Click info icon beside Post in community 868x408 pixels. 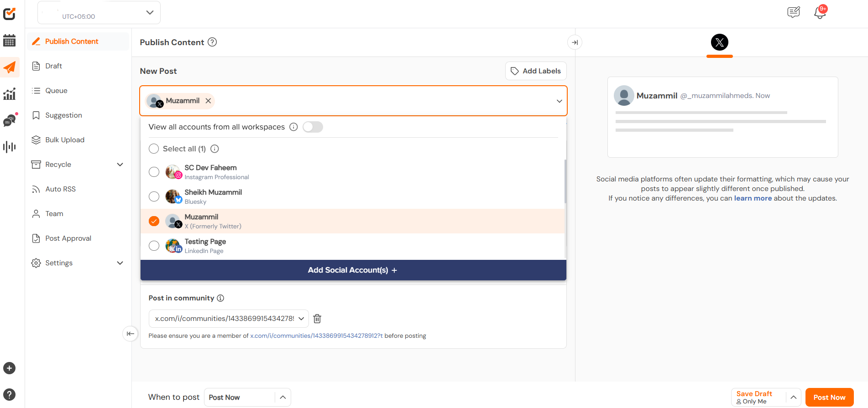click(220, 298)
